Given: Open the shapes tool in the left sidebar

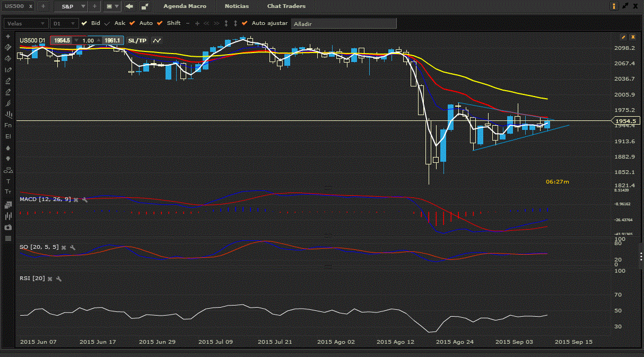Looking at the screenshot, I should 8,170.
